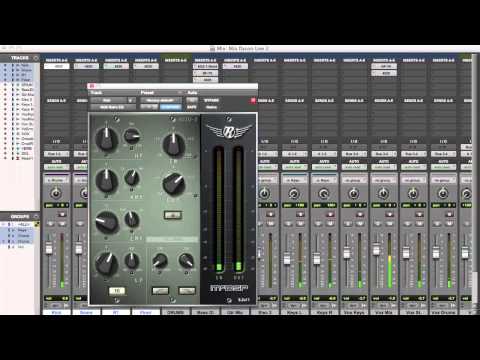The width and height of the screenshot is (480, 360).
Task: Toggle the left filter button at plugin bottom
Action: click(x=160, y=291)
